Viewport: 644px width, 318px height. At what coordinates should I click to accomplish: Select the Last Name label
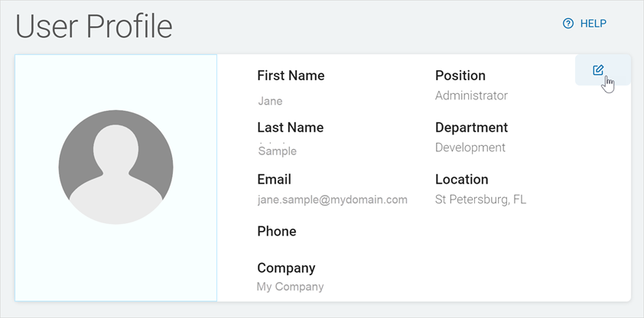click(x=290, y=128)
